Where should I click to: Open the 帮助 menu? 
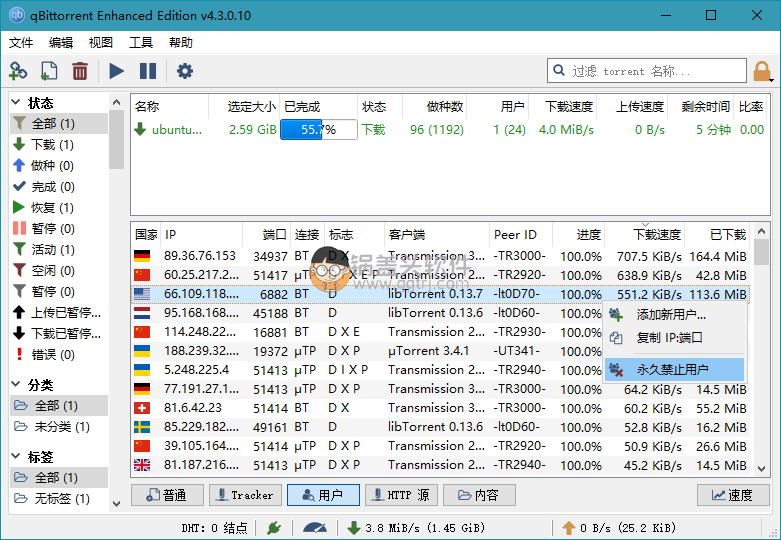(180, 42)
